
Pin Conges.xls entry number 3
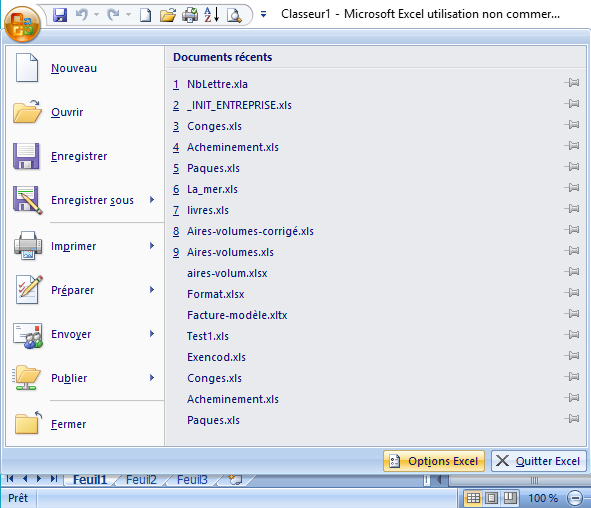pos(572,124)
